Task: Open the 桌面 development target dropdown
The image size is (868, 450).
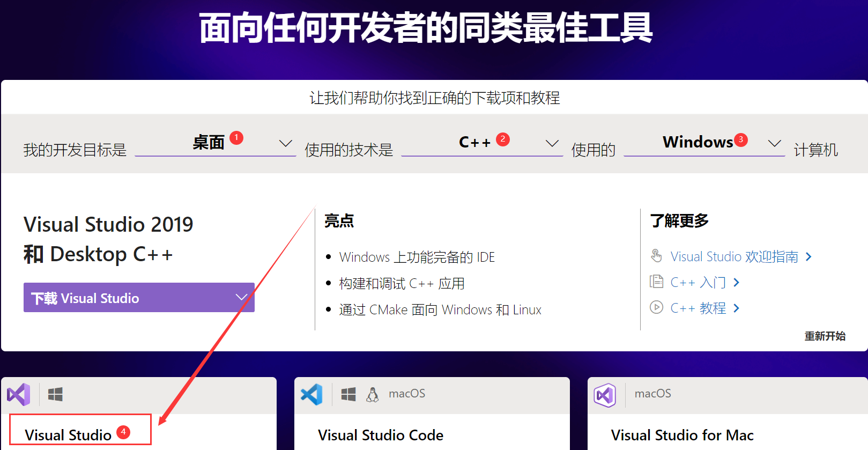Action: point(216,143)
